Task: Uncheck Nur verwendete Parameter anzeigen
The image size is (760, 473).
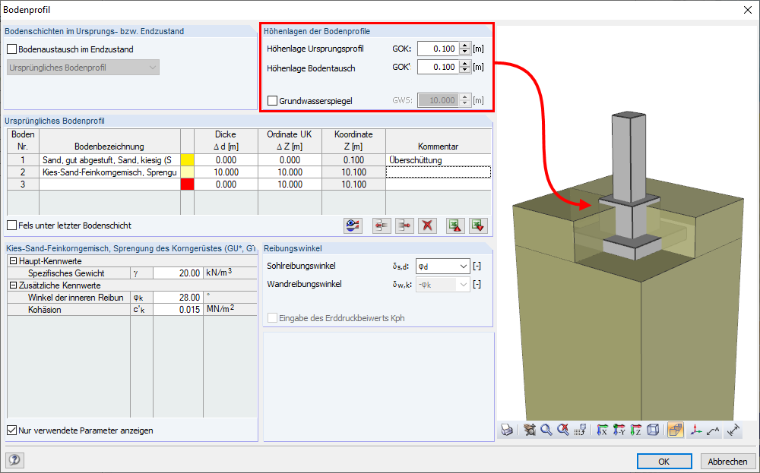Action: click(x=12, y=430)
